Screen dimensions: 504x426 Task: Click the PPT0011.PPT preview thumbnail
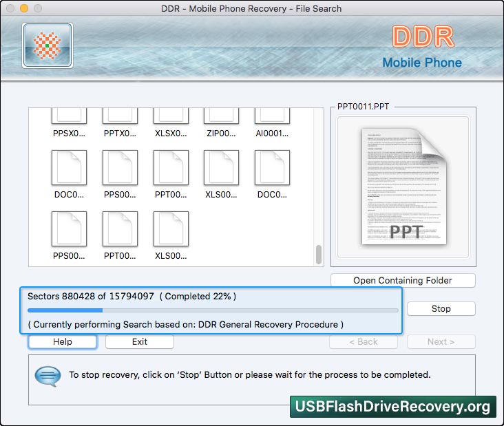(x=403, y=187)
